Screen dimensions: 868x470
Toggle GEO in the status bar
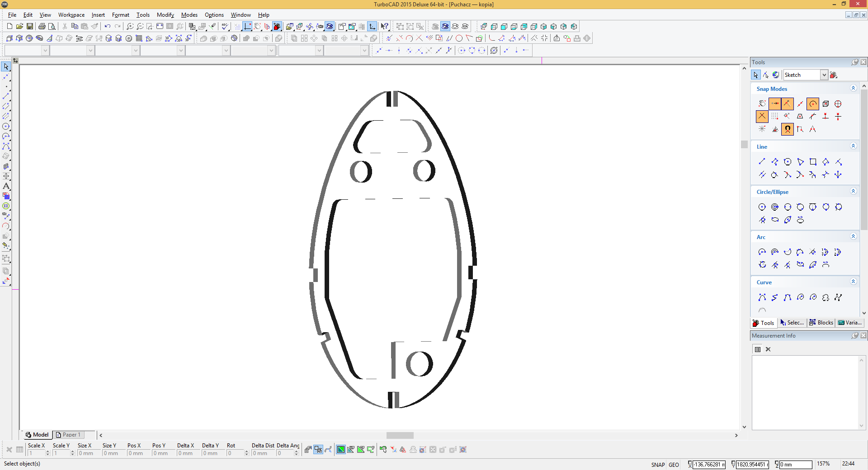click(674, 465)
